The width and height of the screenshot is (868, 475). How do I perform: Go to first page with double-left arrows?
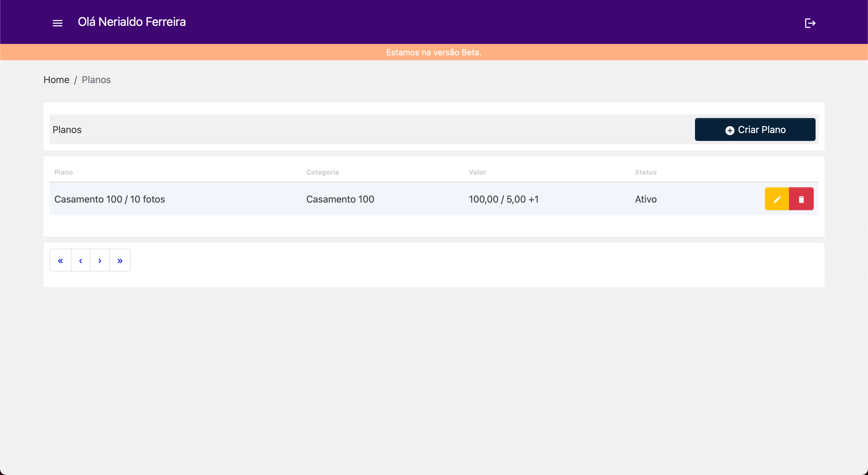click(60, 261)
